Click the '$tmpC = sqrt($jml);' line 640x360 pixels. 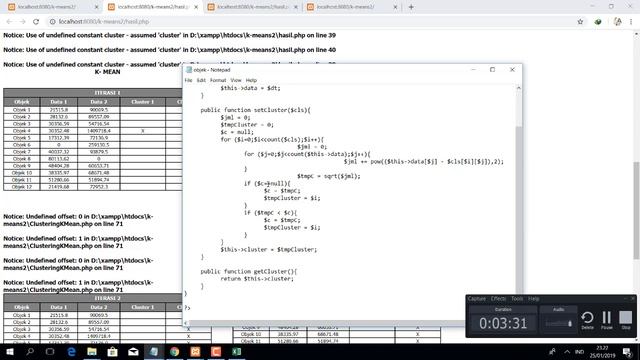[x=329, y=176]
